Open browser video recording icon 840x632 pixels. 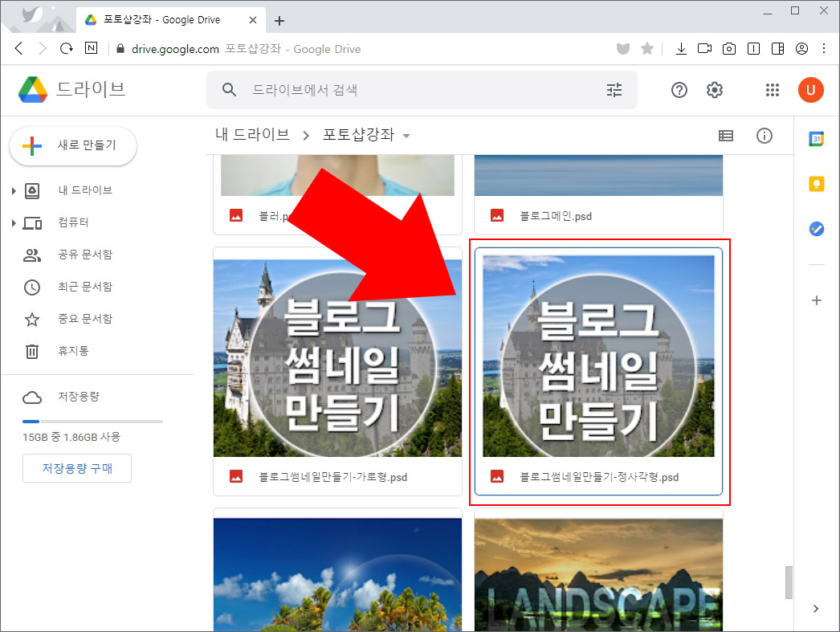[x=704, y=49]
